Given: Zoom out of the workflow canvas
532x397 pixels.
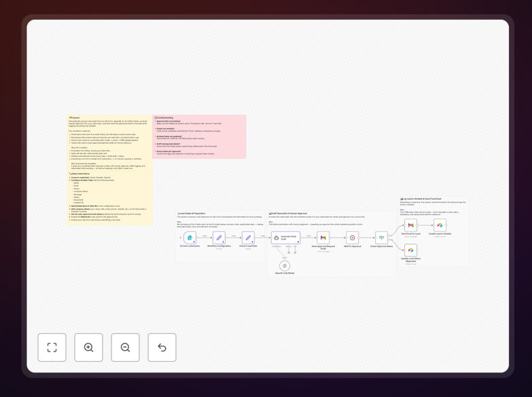Looking at the screenshot, I should [x=125, y=347].
